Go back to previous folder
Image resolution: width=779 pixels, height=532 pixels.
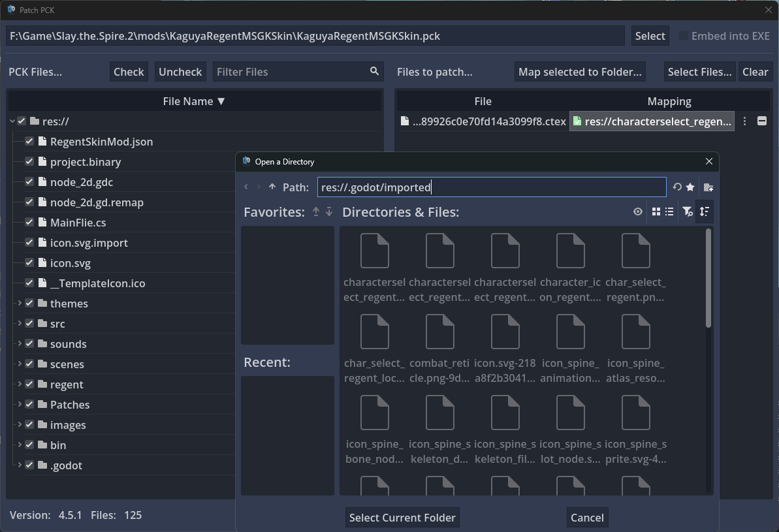pos(246,187)
